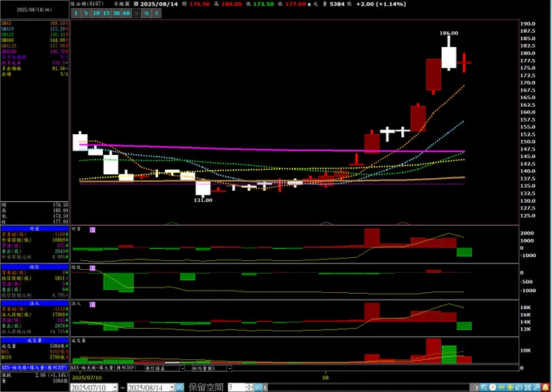This screenshot has height=392, width=552.
Task: Click the small grey square before date 2025/08/14
Action: click(x=136, y=4)
